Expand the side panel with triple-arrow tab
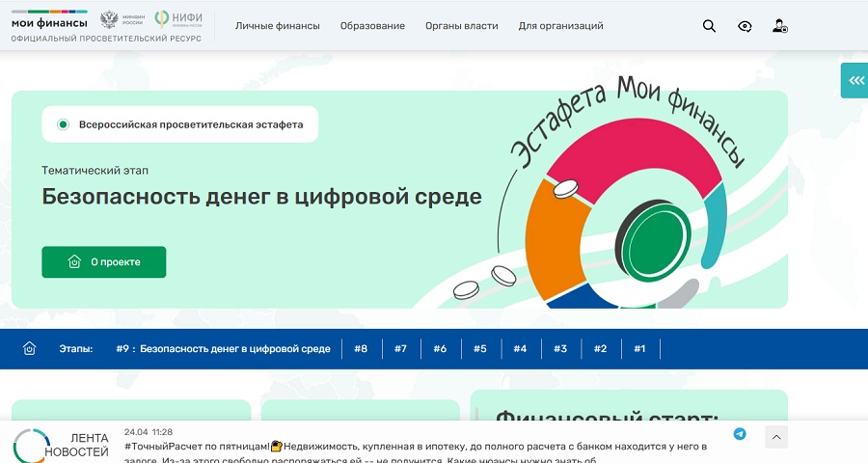Screen dimensions: 868x463 click(854, 81)
